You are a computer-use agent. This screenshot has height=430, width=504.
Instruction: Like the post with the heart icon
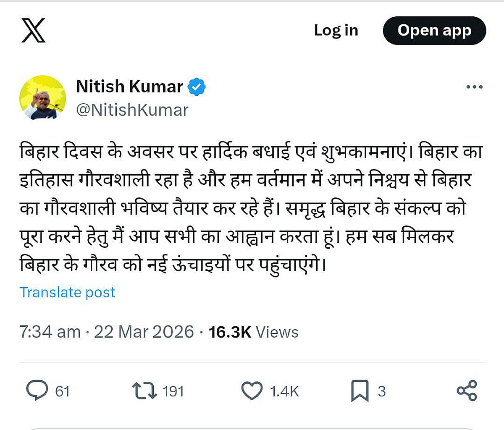pos(252,391)
